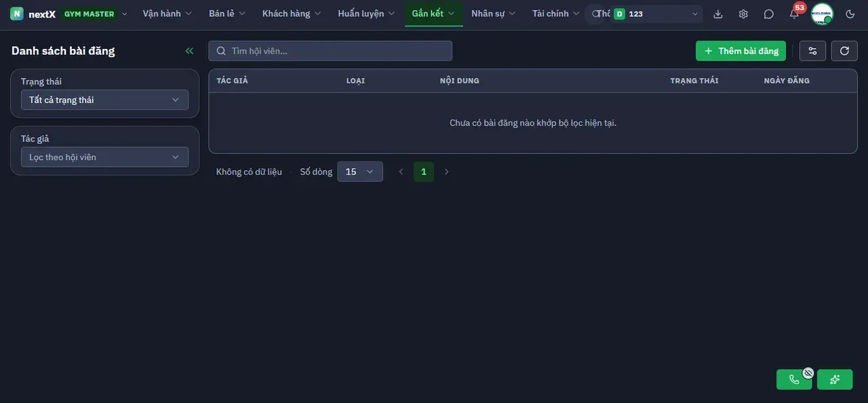Screen dimensions: 868x403
Task: Collapse the sidebar with the double-chevron icon
Action: tap(189, 51)
